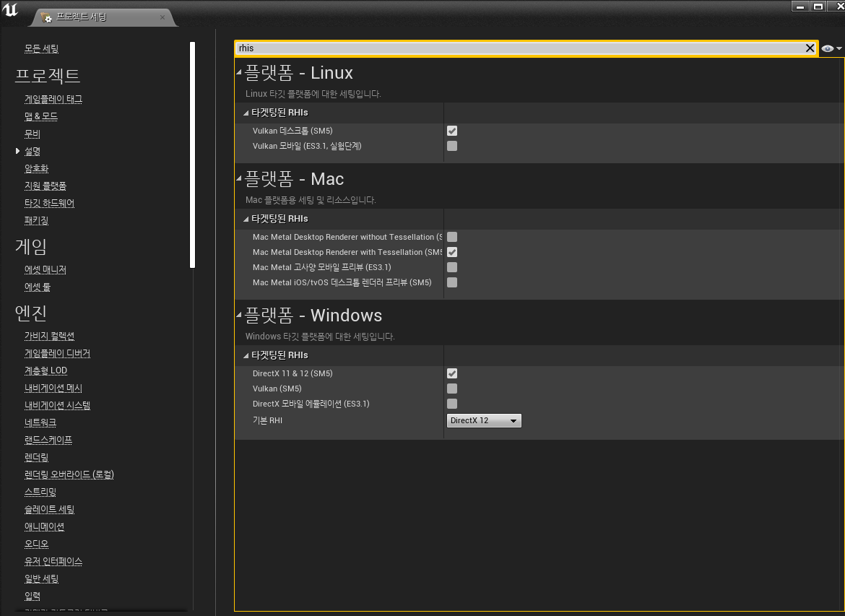Uncheck Mac Metal Desktop Renderer with Tessellation
This screenshot has width=845, height=616.
click(x=452, y=252)
